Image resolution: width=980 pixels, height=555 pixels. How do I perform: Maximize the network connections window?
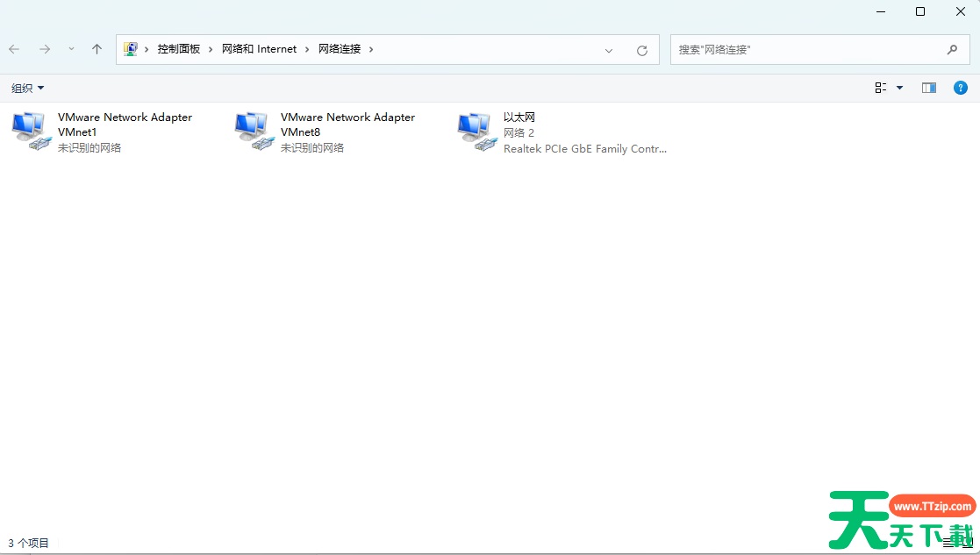(920, 11)
